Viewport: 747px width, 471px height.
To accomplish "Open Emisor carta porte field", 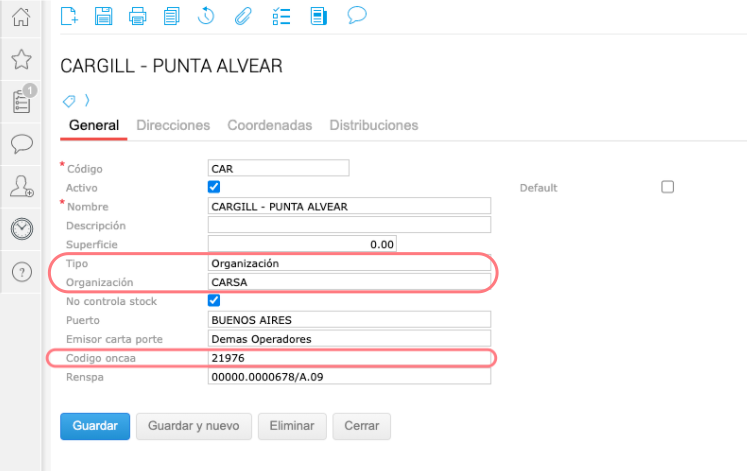I will point(349,339).
